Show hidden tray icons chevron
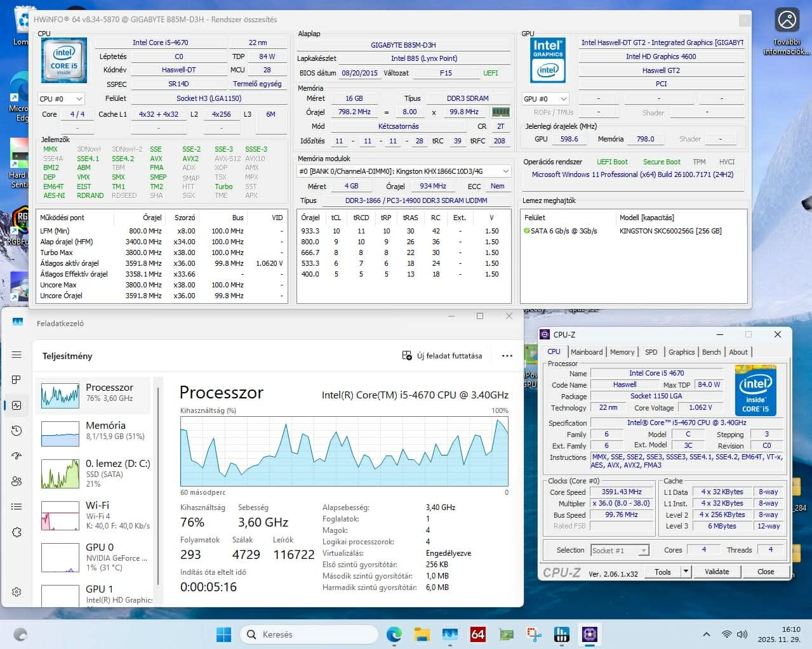This screenshot has height=649, width=812. [706, 634]
